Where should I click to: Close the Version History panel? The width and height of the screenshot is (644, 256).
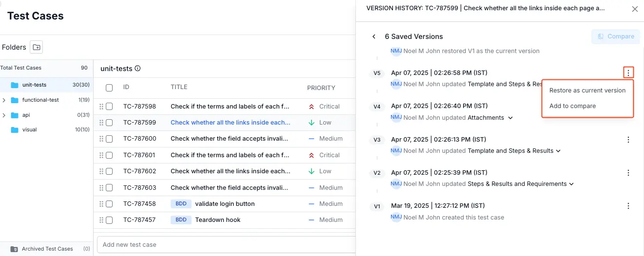click(x=635, y=9)
